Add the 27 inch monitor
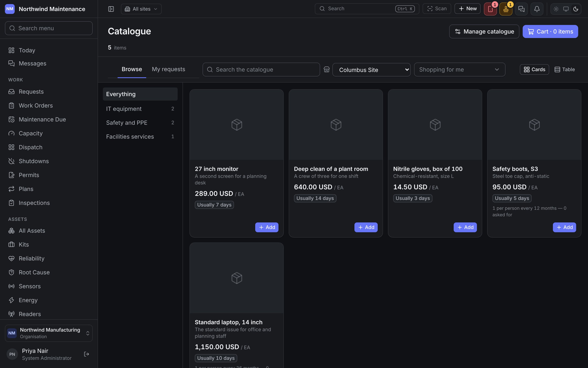Screen dimensions: 588x368 267,227
